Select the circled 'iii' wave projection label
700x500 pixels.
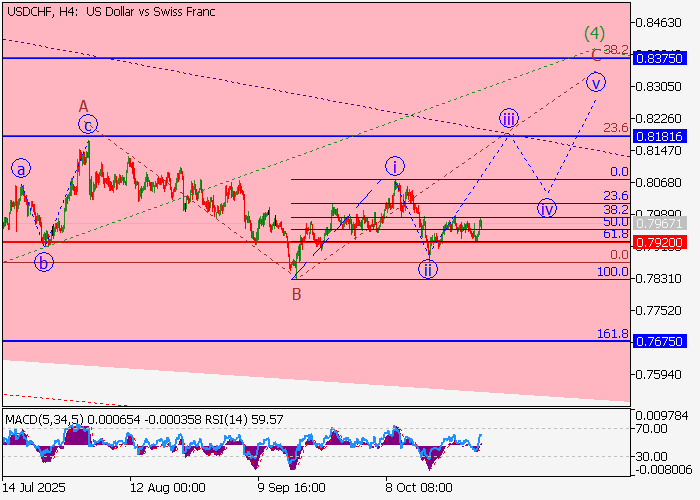point(509,119)
